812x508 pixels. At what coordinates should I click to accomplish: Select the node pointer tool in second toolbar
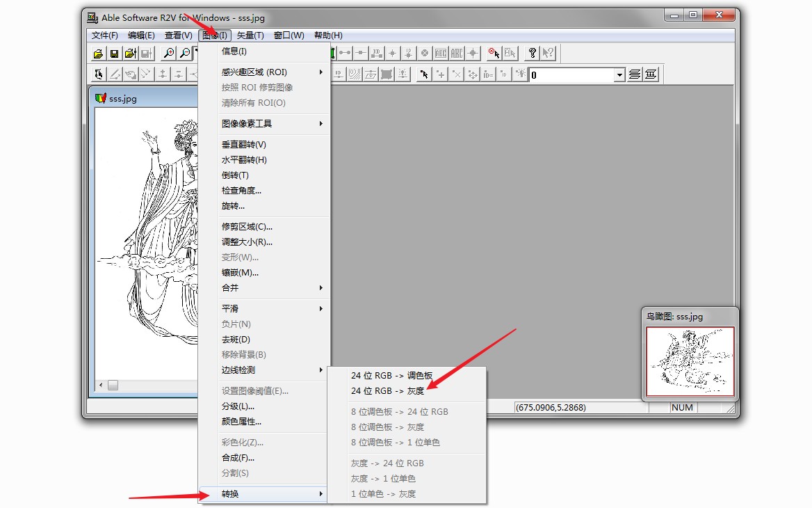point(423,74)
